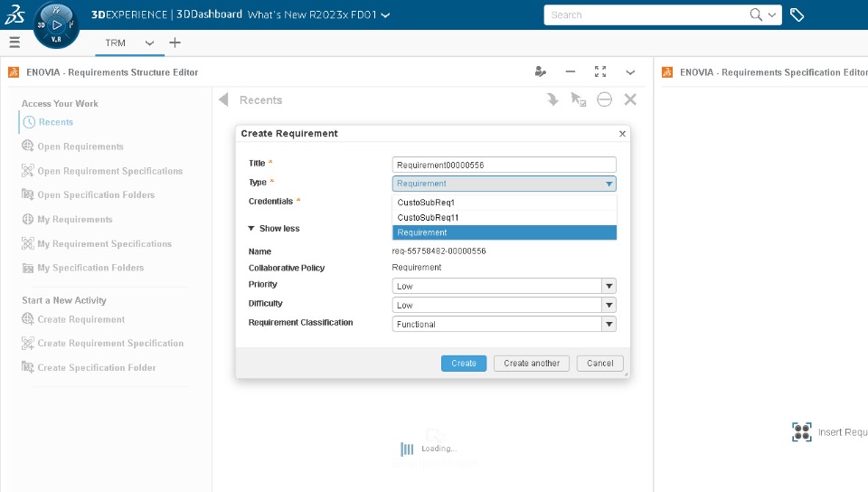
Task: Click Open Specification Folders link
Action: point(96,194)
